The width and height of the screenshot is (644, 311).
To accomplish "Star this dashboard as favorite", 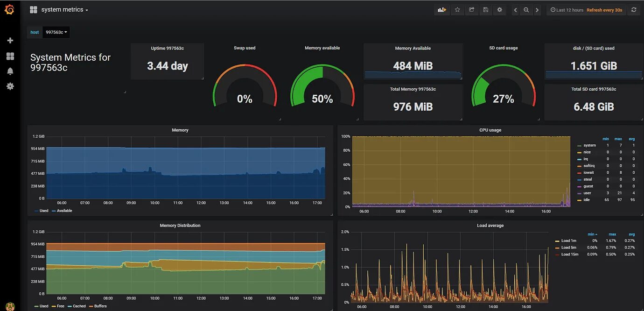I will 457,9.
